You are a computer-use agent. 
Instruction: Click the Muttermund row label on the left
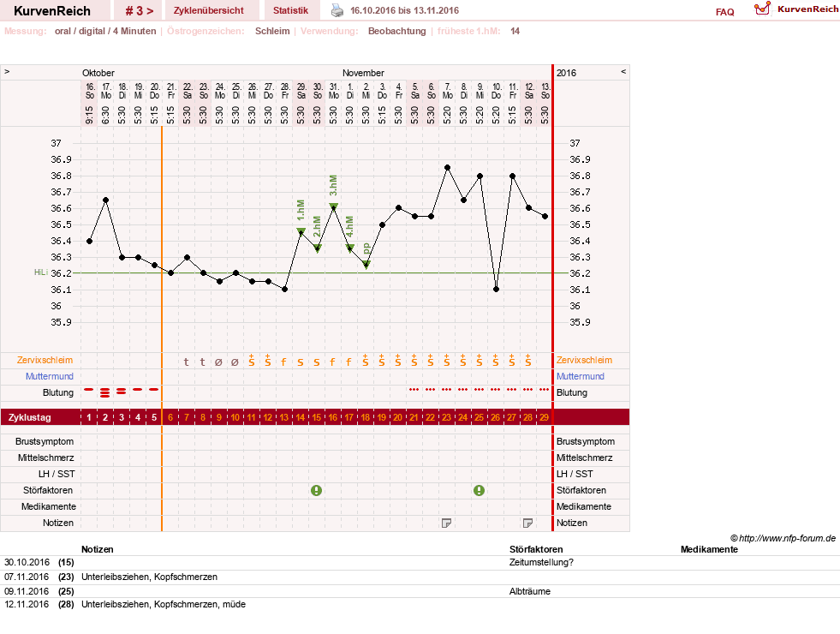(50, 376)
